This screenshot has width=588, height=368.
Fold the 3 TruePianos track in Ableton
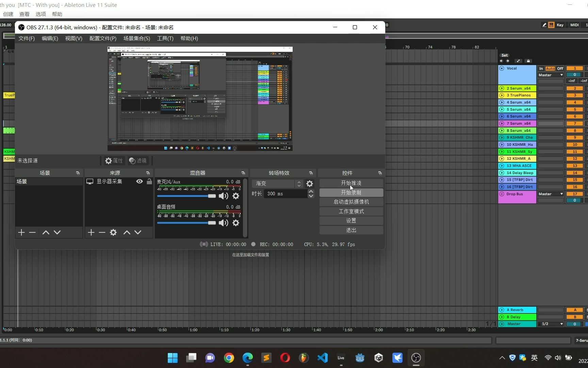click(502, 95)
